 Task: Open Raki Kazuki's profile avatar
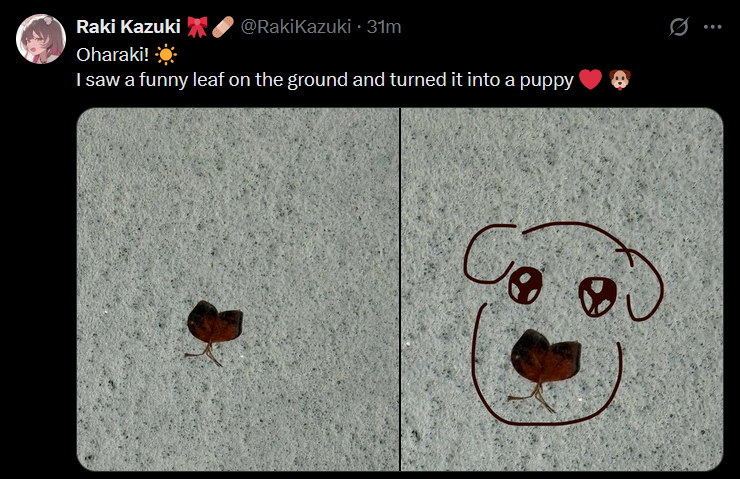coord(41,39)
